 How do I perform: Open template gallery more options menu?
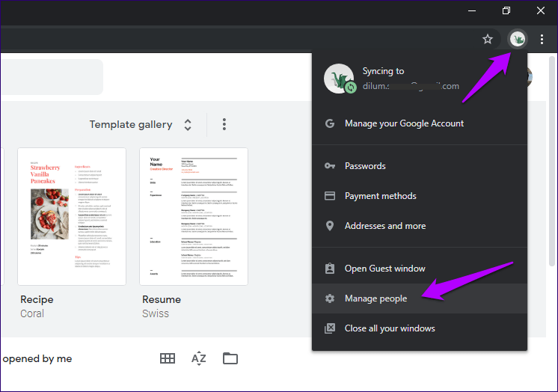pyautogui.click(x=224, y=124)
